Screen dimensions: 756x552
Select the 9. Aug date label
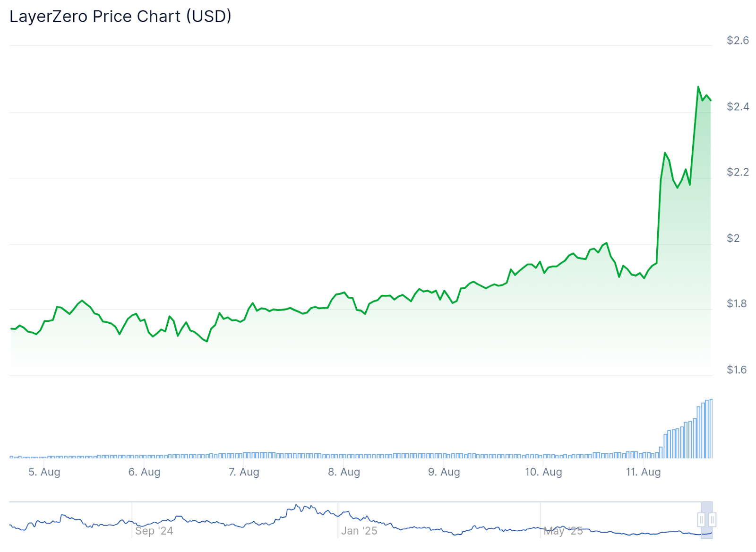(444, 472)
